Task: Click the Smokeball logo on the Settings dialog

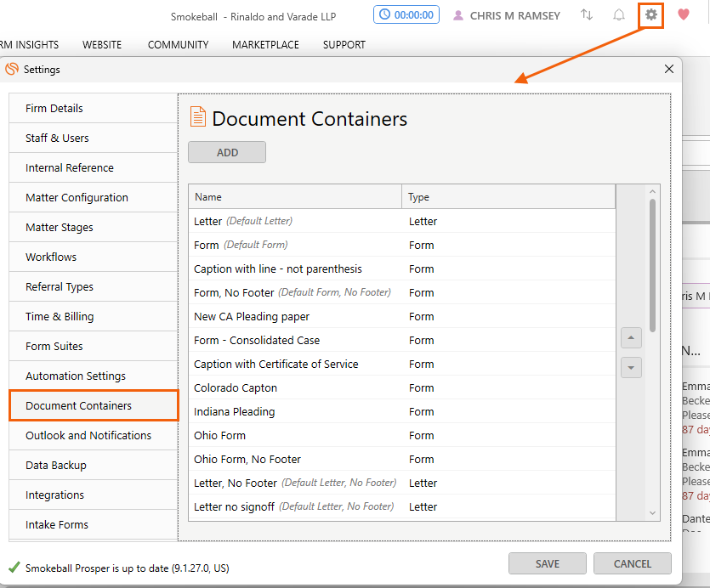Action: tap(12, 69)
